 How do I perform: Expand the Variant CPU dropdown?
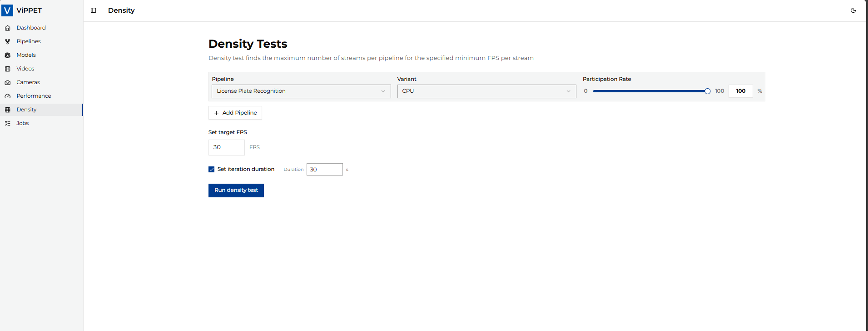pyautogui.click(x=486, y=91)
